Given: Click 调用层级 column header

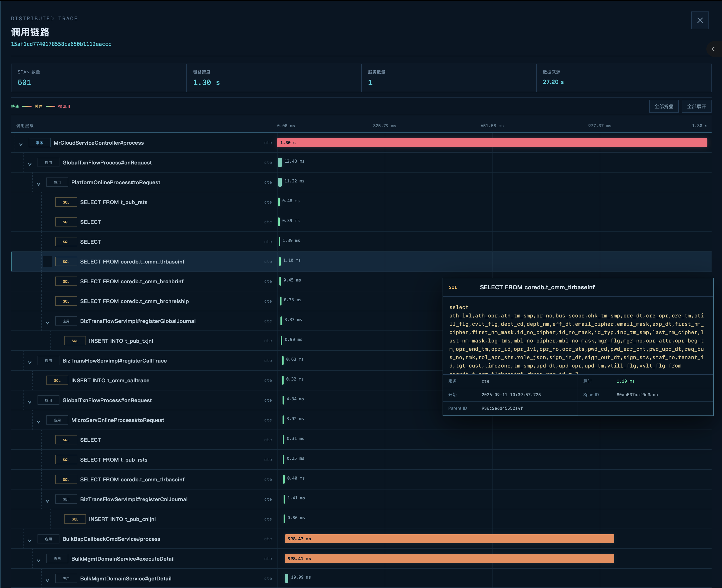Looking at the screenshot, I should tap(25, 126).
